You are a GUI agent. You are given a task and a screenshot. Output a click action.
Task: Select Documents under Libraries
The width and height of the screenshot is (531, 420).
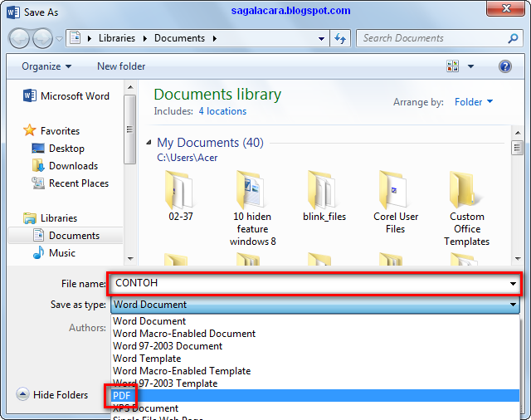tap(66, 236)
